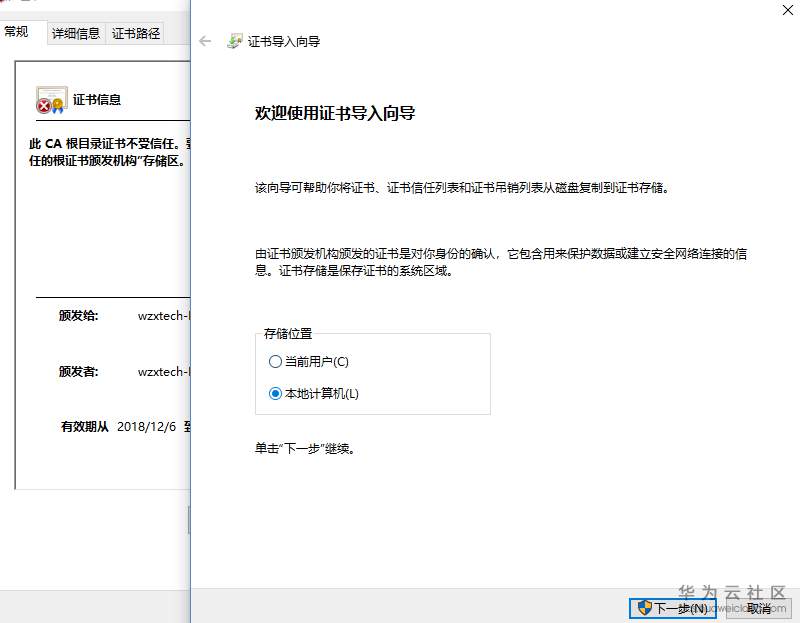
Task: Choose 本地计算机(L) as storage location
Action: coord(275,393)
